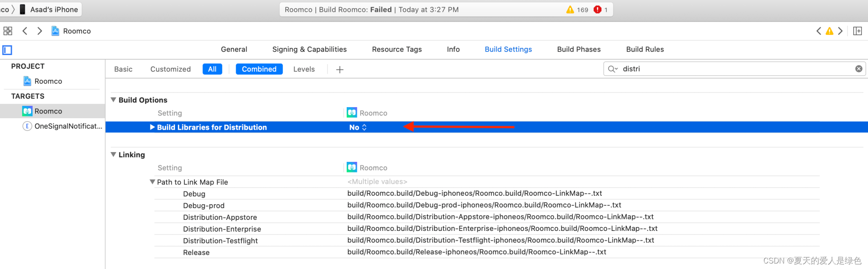868x269 pixels.
Task: Collapse the Path to Link Map File row
Action: click(x=152, y=182)
